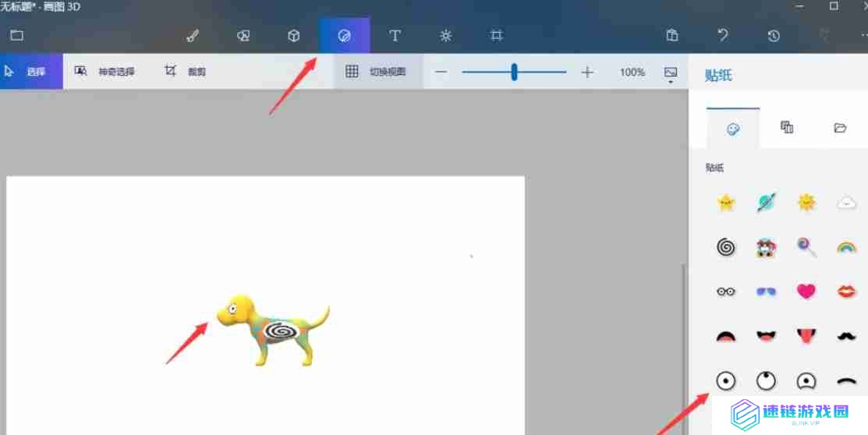
Task: Choose the eye sticker with eyelid
Action: (x=806, y=380)
